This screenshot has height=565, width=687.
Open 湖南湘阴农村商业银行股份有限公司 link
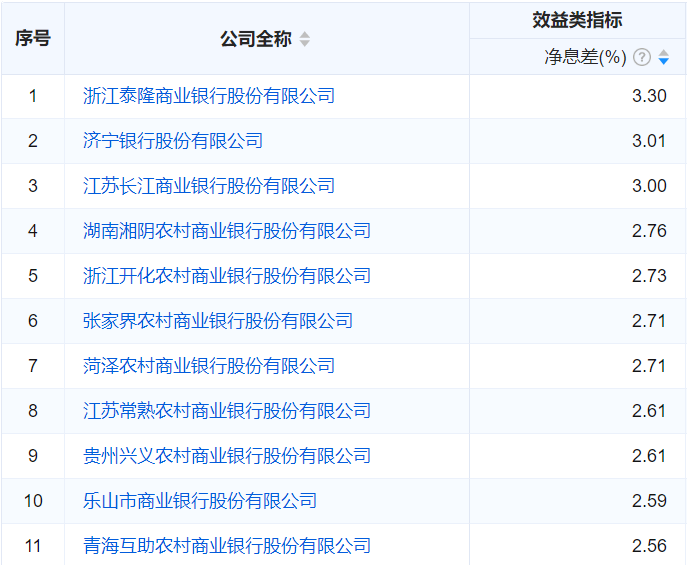click(x=227, y=231)
